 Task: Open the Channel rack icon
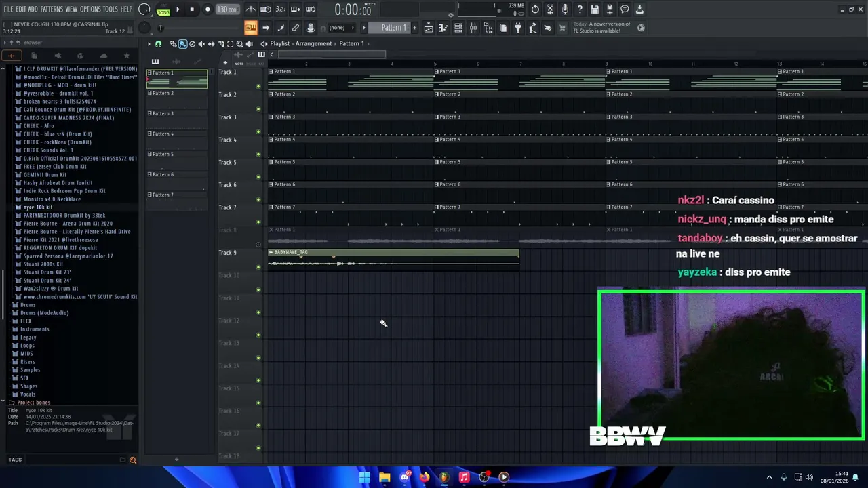click(x=458, y=28)
